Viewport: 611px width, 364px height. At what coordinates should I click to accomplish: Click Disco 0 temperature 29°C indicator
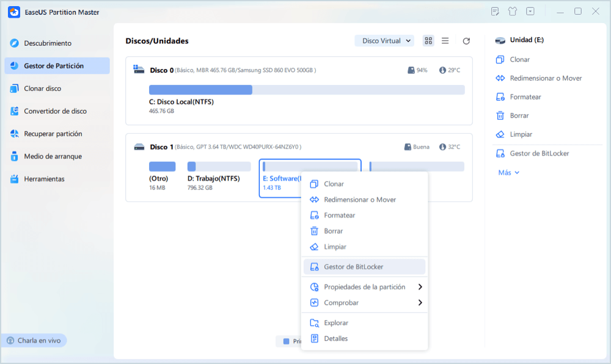450,70
